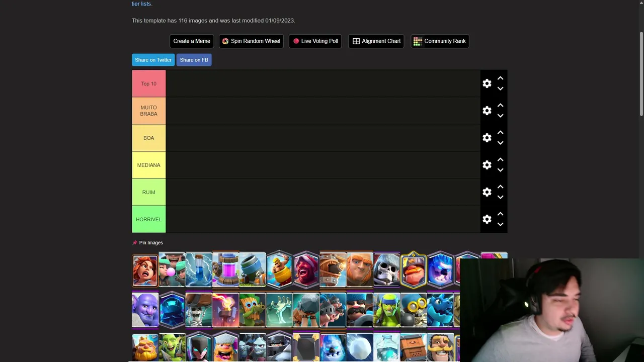Move the MEDIANA tier row up
Viewport: 644px width, 362px height.
tap(500, 160)
